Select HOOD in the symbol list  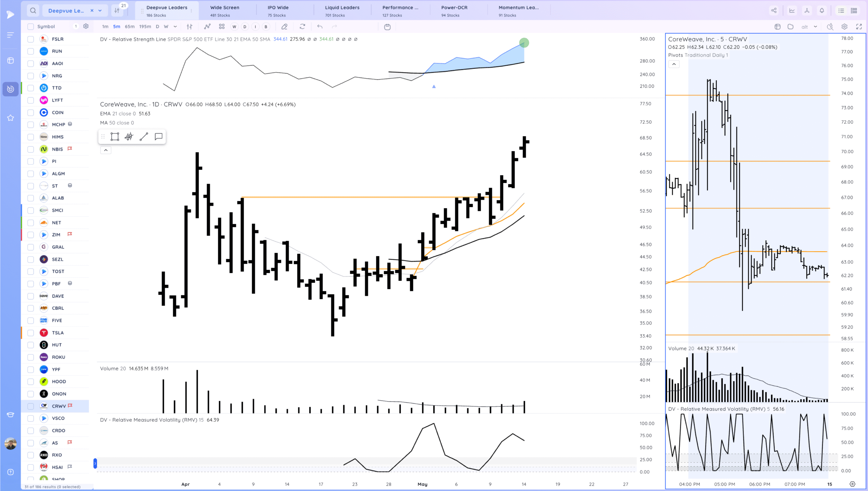click(59, 382)
